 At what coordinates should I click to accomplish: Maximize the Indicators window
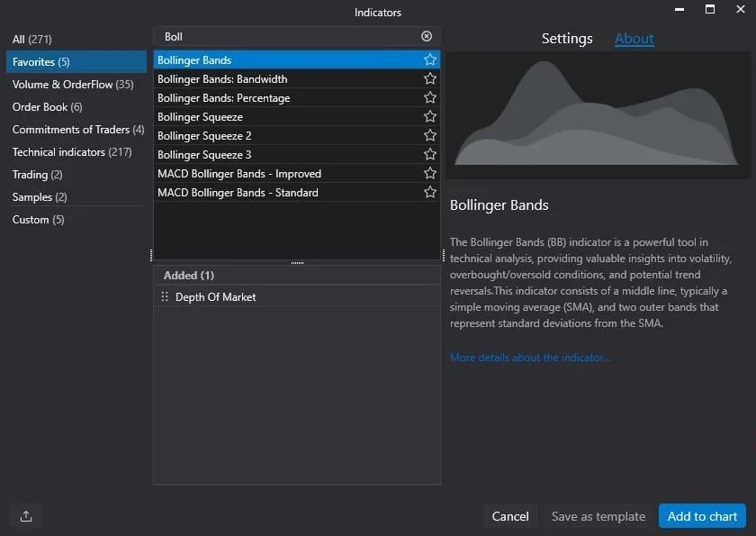point(710,9)
